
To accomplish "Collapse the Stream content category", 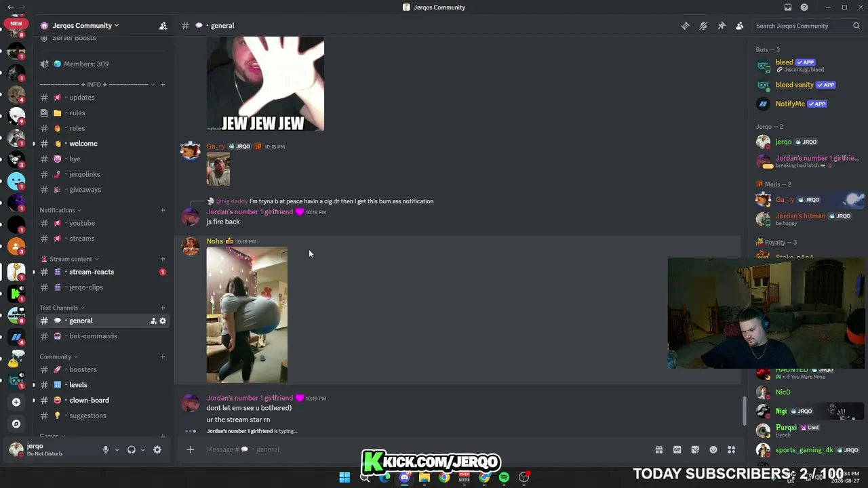I will click(x=70, y=259).
